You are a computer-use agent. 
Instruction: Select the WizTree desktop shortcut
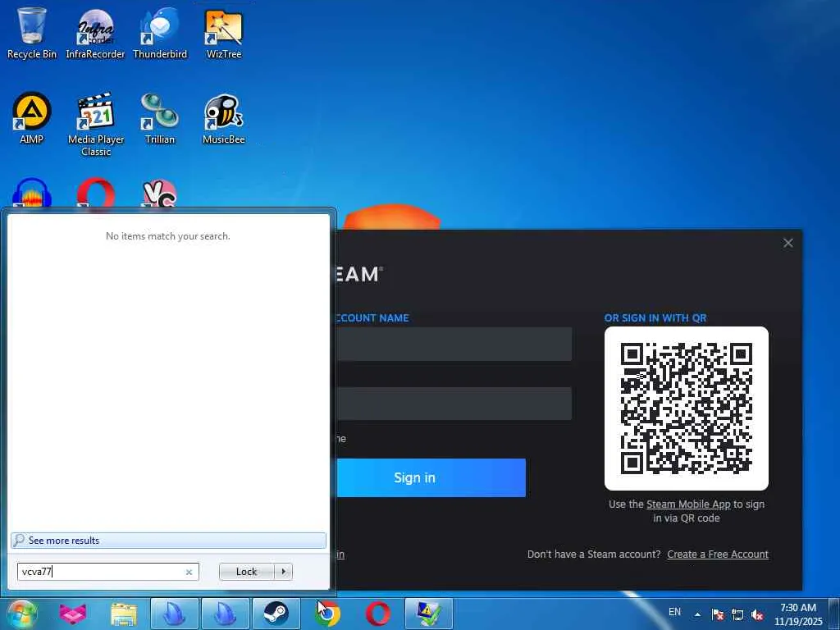pos(224,32)
